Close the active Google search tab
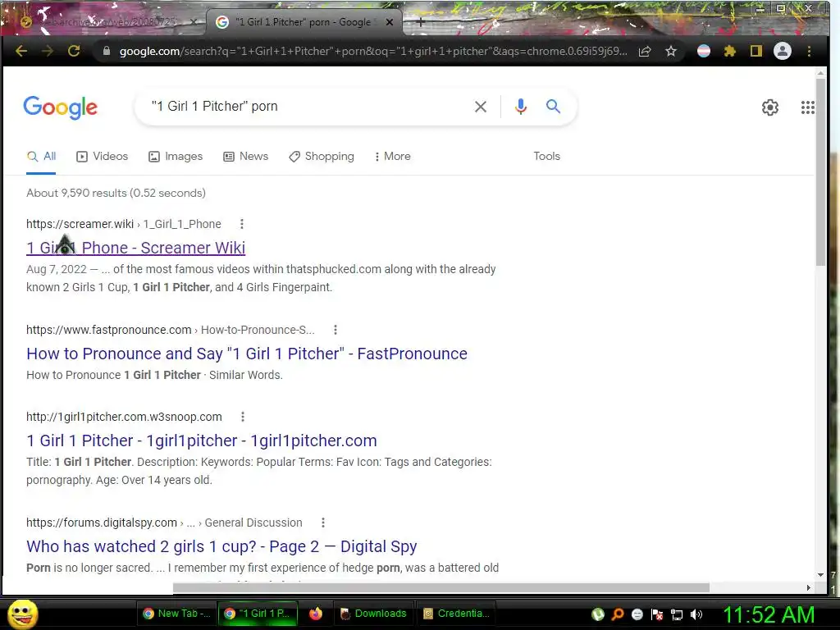Screen dimensions: 840x630 pos(390,22)
